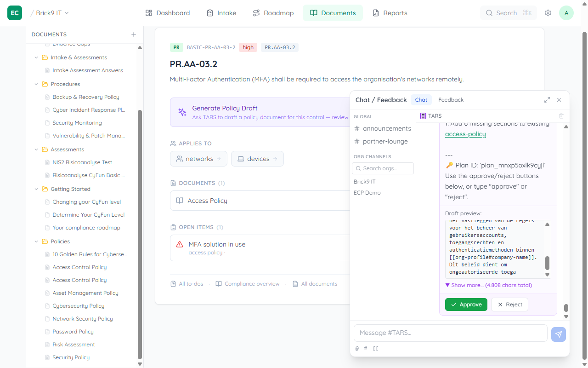Click the add document plus icon
588x368 pixels.
[x=134, y=34]
